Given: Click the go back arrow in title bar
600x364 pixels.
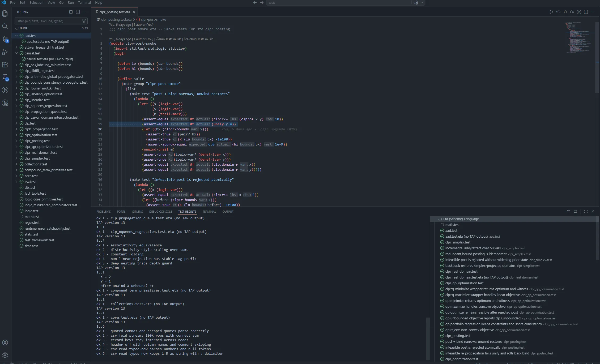Looking at the screenshot, I should point(255,3).
